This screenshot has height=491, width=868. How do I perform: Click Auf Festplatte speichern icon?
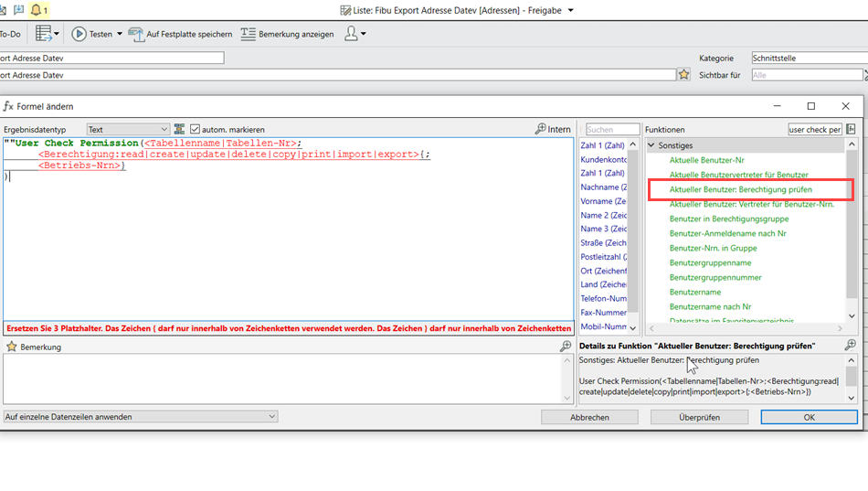pos(136,34)
